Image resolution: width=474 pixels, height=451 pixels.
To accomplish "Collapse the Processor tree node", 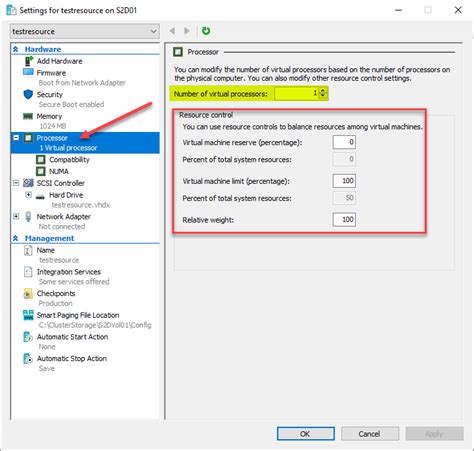I will point(16,138).
